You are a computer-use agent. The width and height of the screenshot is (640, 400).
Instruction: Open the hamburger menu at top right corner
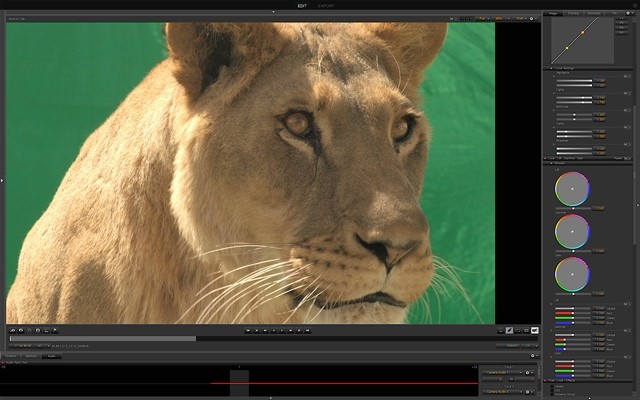pos(634,5)
